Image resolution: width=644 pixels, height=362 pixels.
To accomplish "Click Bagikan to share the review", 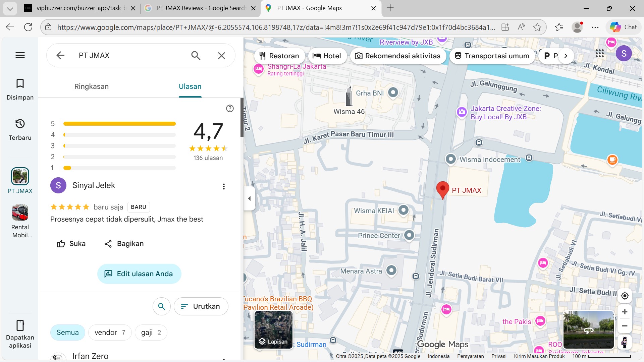I will tap(124, 244).
